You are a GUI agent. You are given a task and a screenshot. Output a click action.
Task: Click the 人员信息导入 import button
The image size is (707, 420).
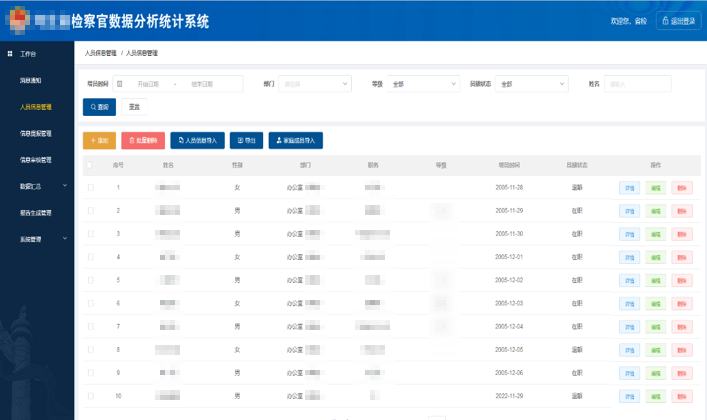point(197,140)
